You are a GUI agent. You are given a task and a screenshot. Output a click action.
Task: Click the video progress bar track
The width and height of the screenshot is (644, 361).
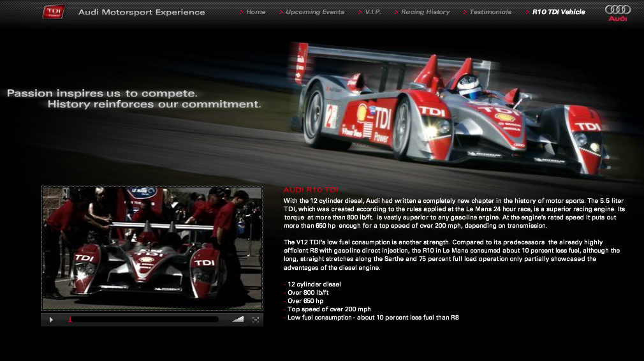(143, 319)
